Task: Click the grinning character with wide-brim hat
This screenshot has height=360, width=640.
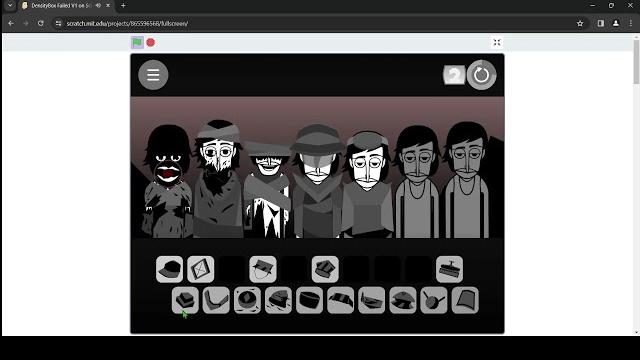Action: [267, 190]
